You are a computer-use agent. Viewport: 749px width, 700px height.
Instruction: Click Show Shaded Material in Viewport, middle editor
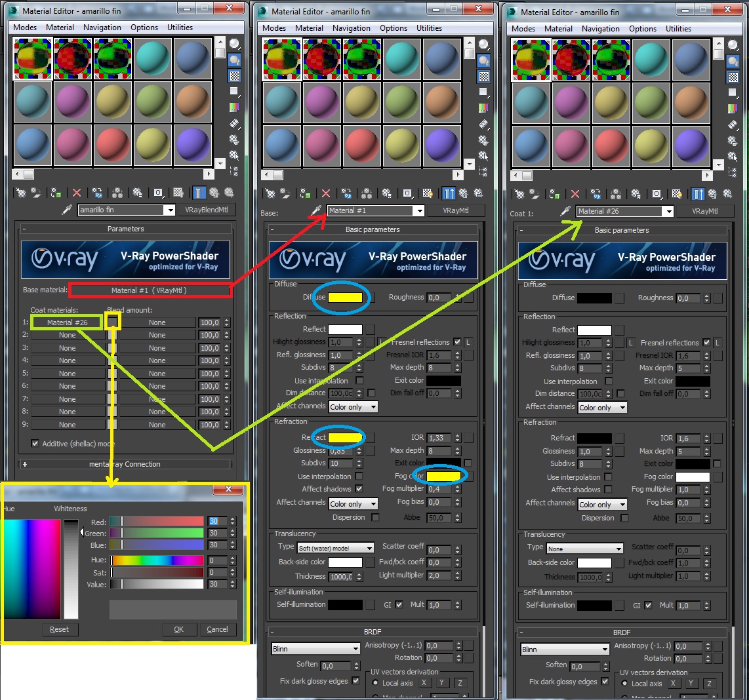(x=428, y=193)
